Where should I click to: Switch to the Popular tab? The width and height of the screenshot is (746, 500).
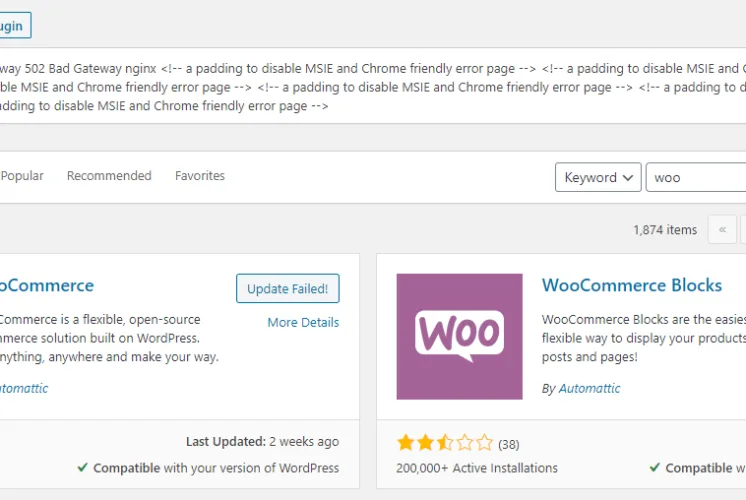point(22,176)
